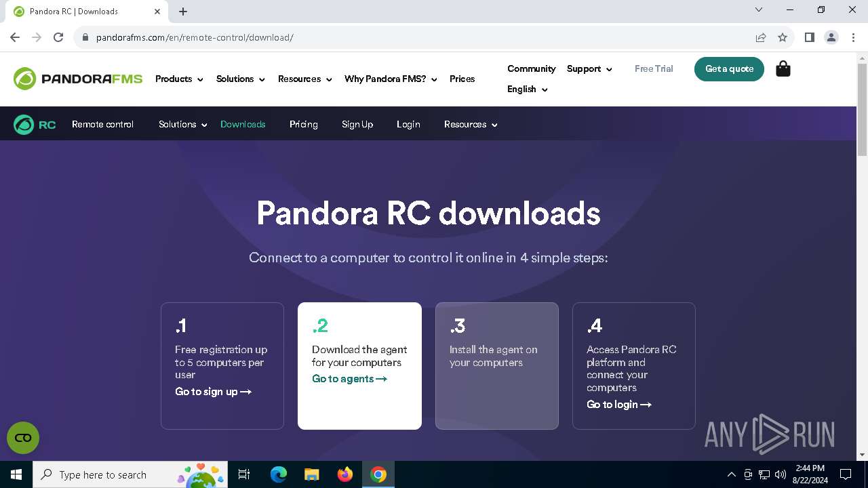Select Downloads in the RC bar
This screenshot has width=868, height=488.
[x=243, y=124]
